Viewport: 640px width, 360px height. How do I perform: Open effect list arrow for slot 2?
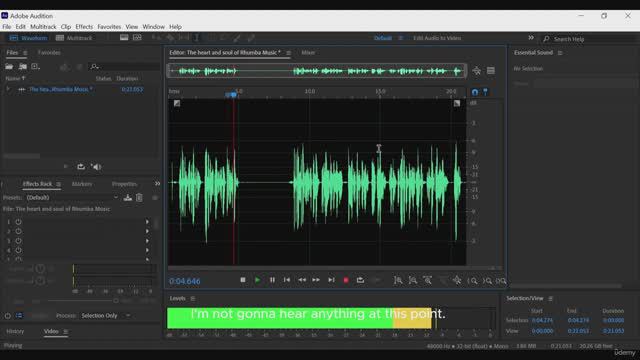tap(147, 231)
